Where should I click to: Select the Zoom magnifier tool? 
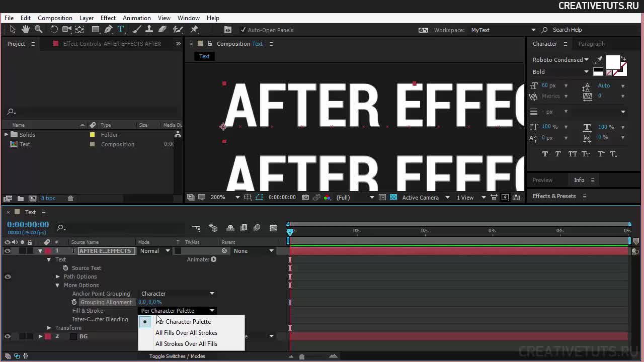coord(38,30)
